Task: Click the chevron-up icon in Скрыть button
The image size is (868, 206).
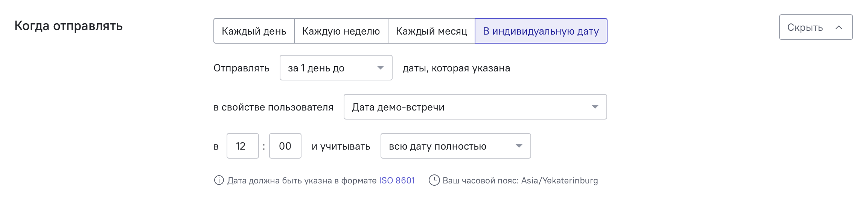Action: (839, 27)
